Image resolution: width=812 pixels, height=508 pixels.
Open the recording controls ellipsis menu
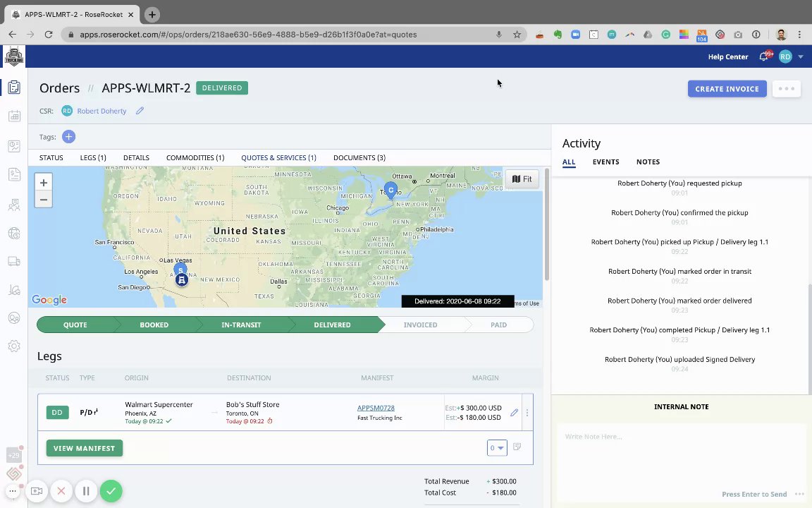(13, 491)
